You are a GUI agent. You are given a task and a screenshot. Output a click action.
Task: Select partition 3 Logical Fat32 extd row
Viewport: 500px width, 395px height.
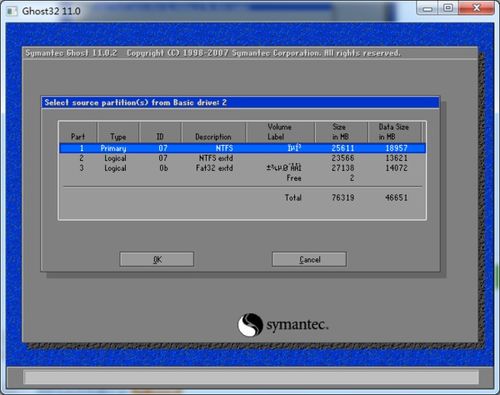tap(242, 168)
